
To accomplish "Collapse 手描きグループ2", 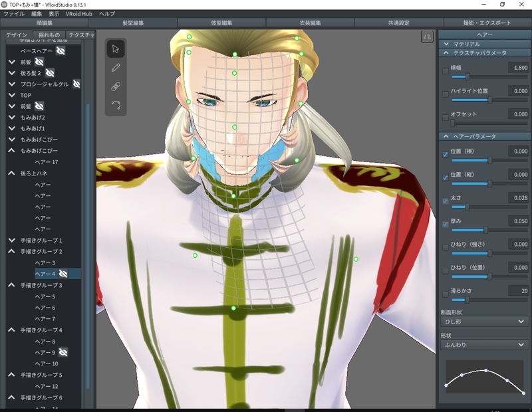I will click(x=11, y=251).
